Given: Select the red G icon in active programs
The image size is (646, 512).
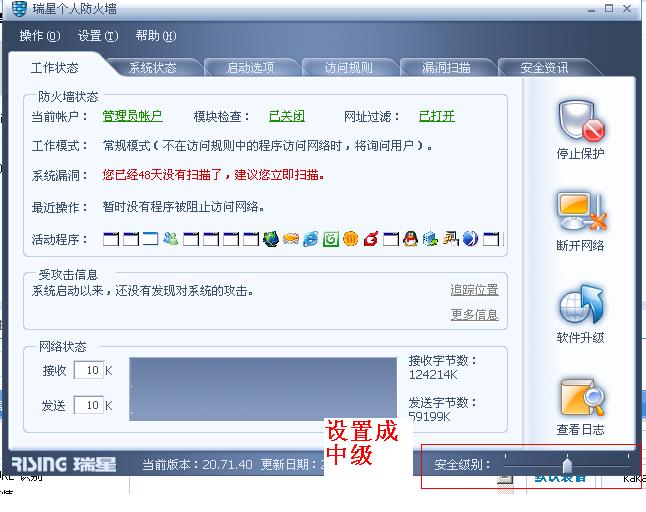Looking at the screenshot, I should pyautogui.click(x=371, y=239).
